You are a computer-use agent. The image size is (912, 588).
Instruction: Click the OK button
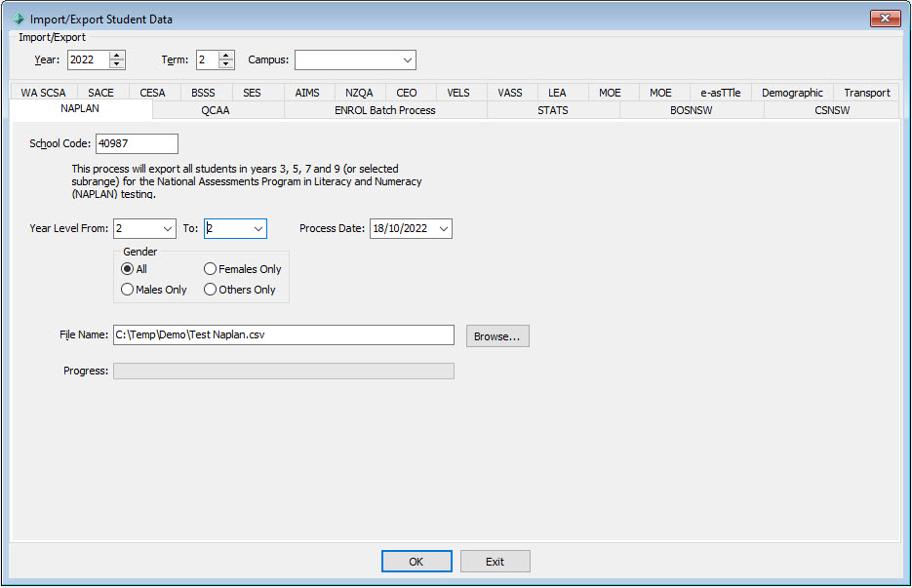tap(416, 562)
